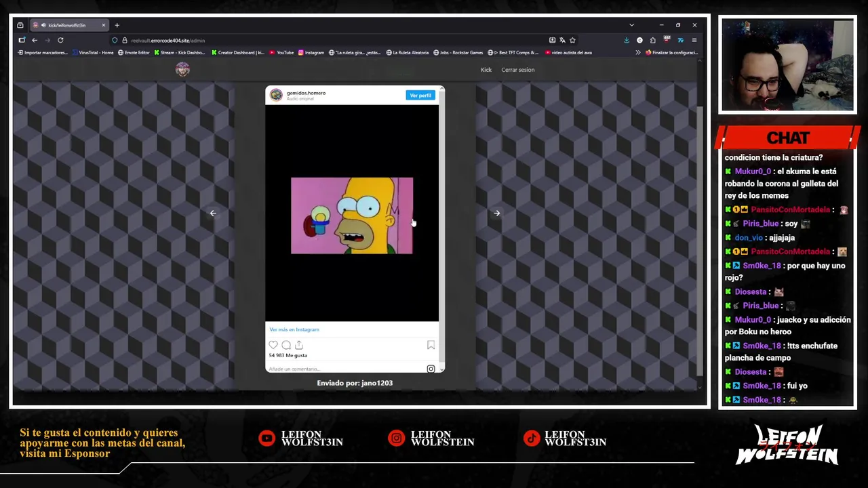Reload the page with the refresh icon

coord(60,40)
